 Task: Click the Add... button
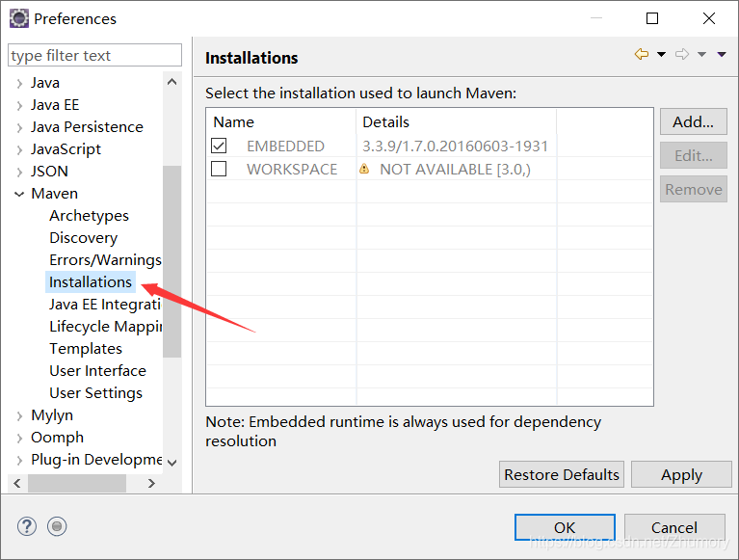[694, 121]
